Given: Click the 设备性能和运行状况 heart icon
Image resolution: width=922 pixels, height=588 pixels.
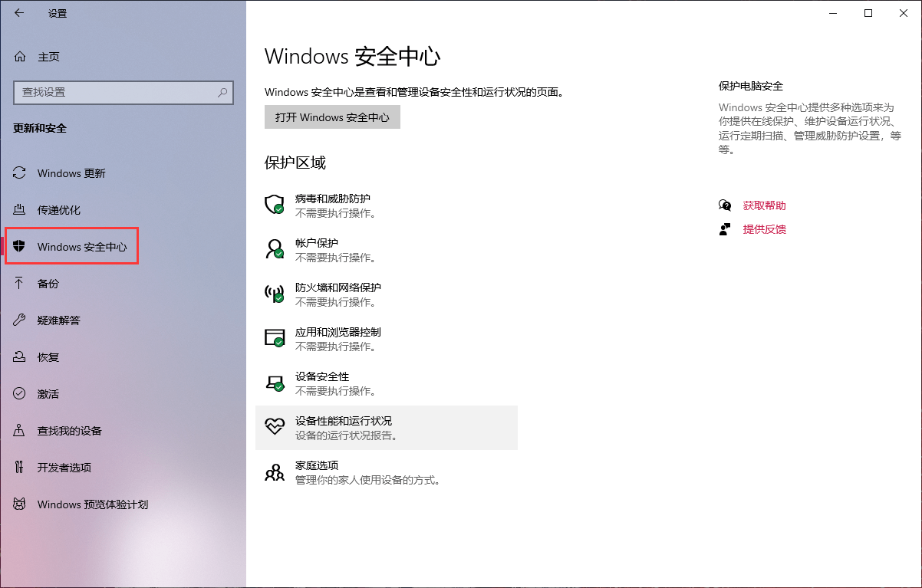Looking at the screenshot, I should pos(274,427).
